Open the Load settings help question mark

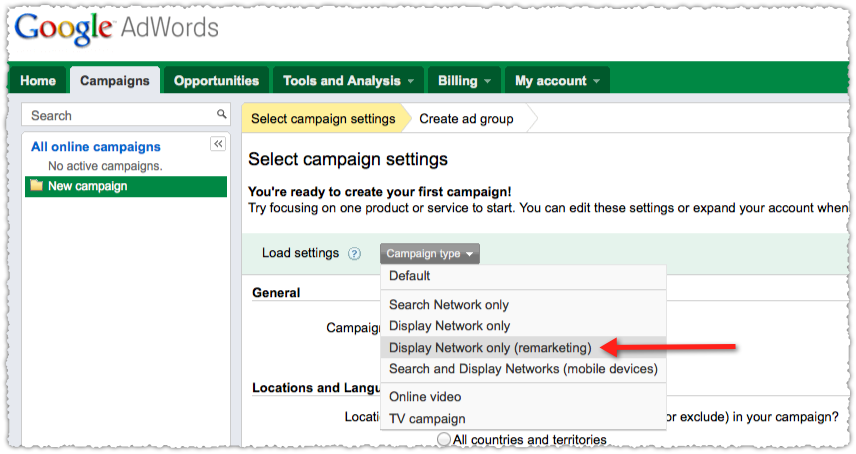354,254
